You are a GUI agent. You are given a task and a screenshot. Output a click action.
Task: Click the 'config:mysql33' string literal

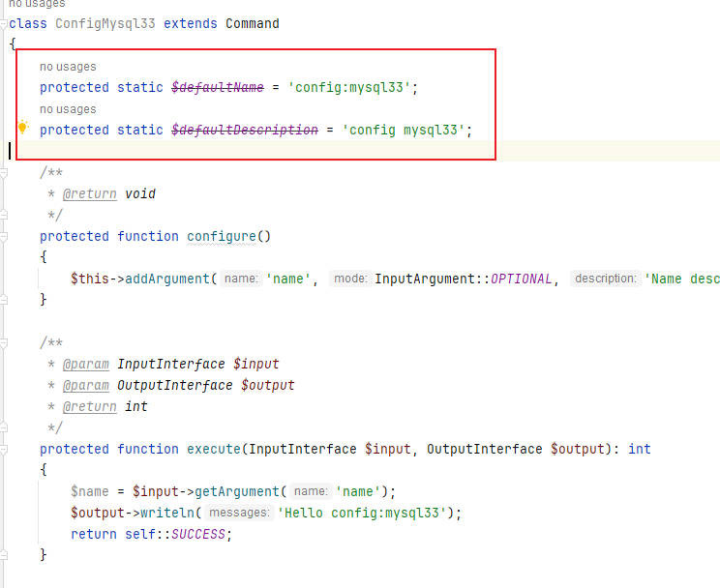(349, 87)
